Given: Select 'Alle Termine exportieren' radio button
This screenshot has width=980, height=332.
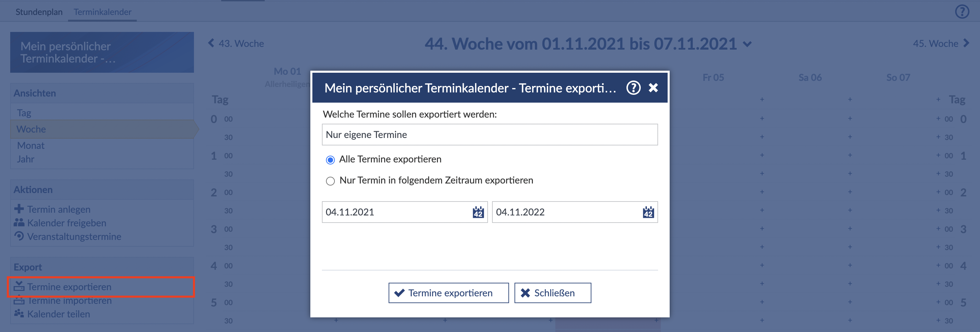Looking at the screenshot, I should point(330,160).
